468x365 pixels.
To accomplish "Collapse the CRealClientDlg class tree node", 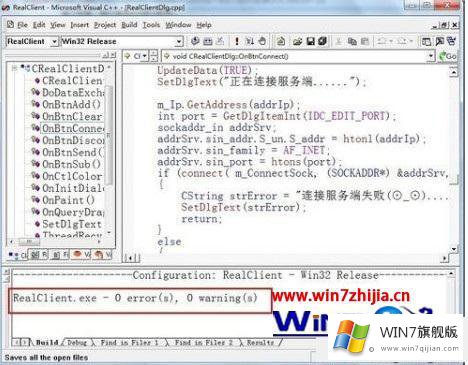I will 14,69.
